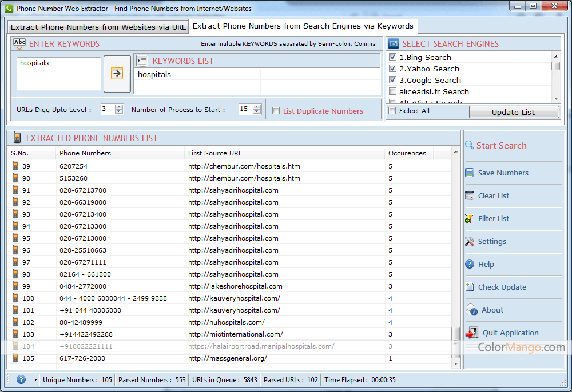Click the Filter List funnel icon
Viewport: 572px width, 392px height.
coord(470,218)
